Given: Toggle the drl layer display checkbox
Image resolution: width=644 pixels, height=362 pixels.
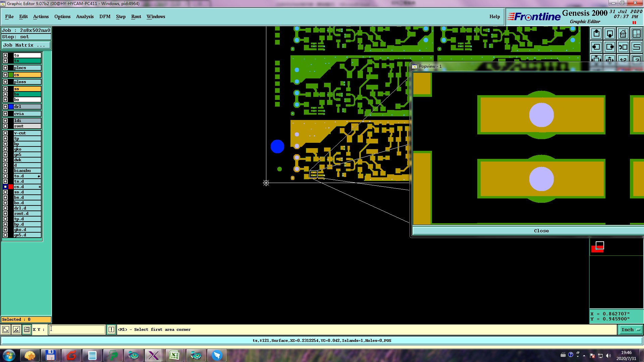Looking at the screenshot, I should click(x=5, y=107).
